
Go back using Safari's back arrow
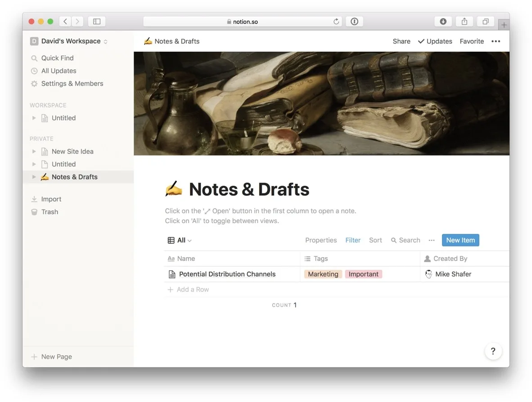[65, 21]
